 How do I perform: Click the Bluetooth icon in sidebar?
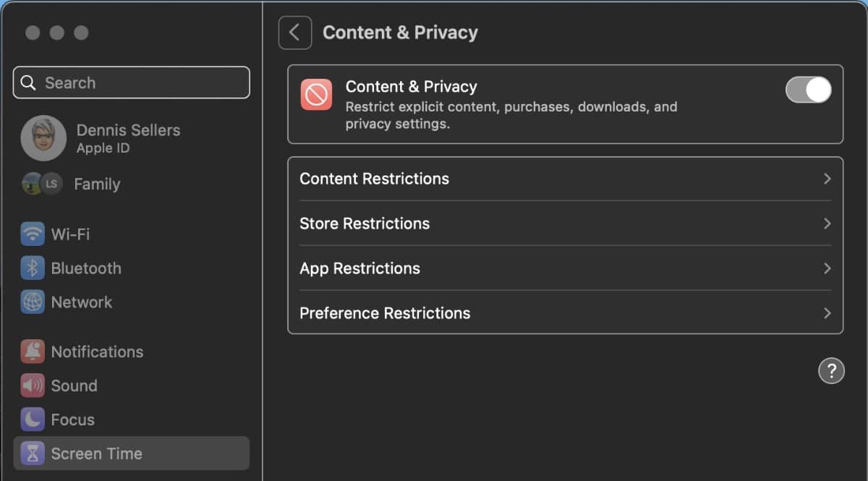click(33, 268)
